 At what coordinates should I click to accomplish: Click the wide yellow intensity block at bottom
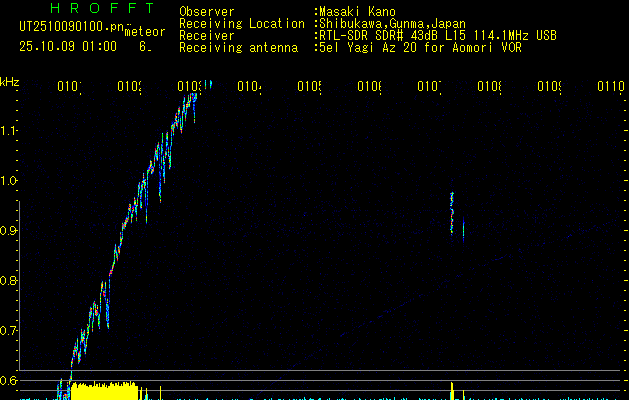(104, 391)
